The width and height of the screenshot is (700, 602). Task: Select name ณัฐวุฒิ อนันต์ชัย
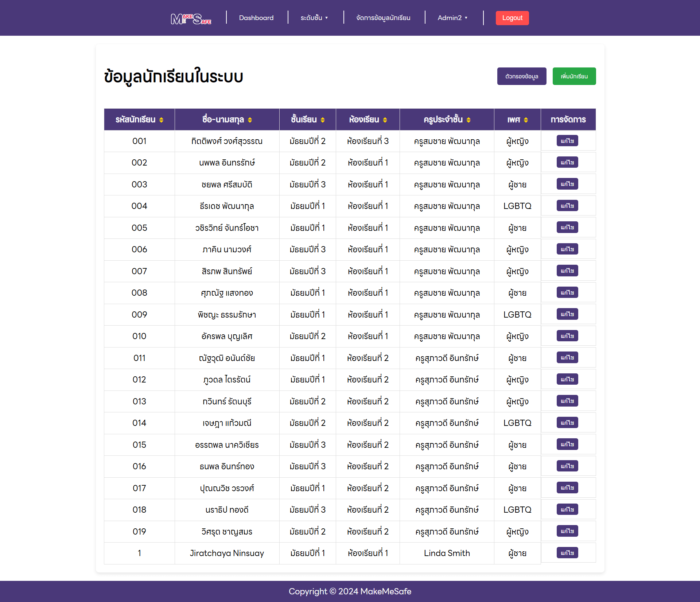[227, 358]
